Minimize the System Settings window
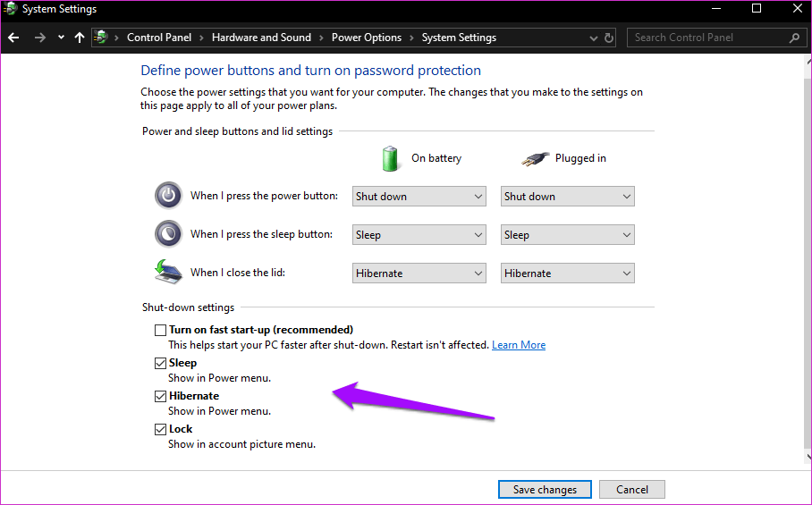The height and width of the screenshot is (505, 812). [716, 8]
